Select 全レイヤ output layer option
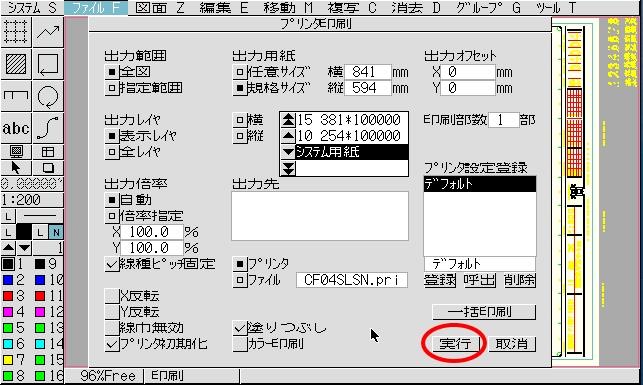 [111, 152]
